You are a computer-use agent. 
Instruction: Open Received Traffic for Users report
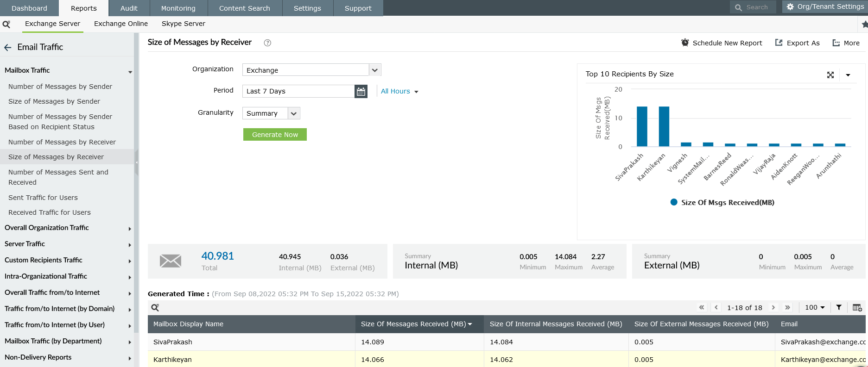[x=50, y=212]
